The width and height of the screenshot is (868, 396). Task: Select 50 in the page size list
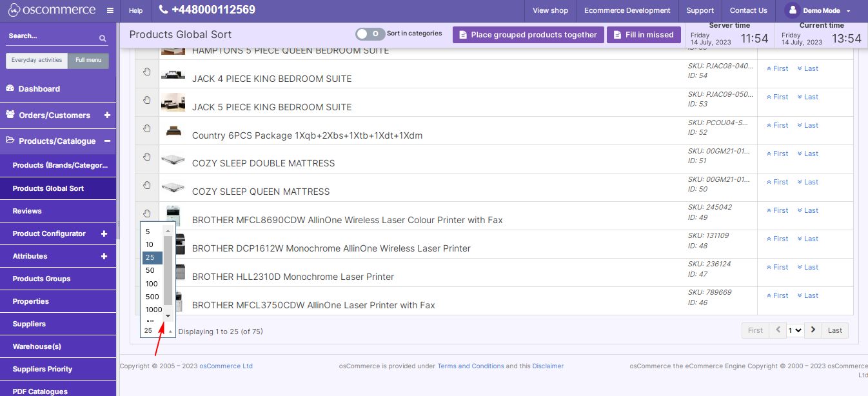click(x=152, y=271)
